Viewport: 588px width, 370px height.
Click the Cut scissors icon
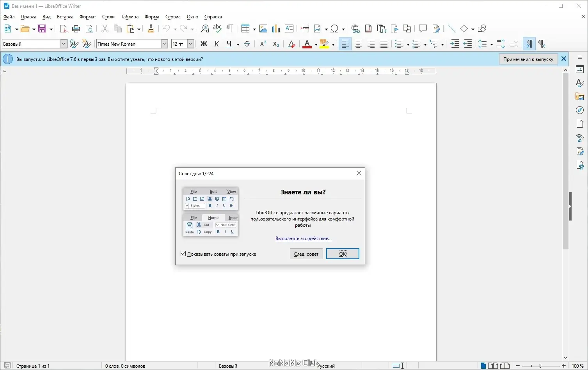coord(105,28)
